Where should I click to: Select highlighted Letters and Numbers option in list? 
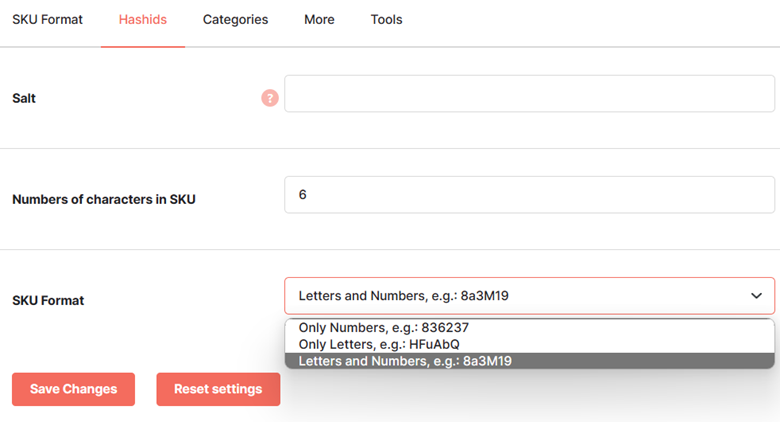click(x=529, y=361)
